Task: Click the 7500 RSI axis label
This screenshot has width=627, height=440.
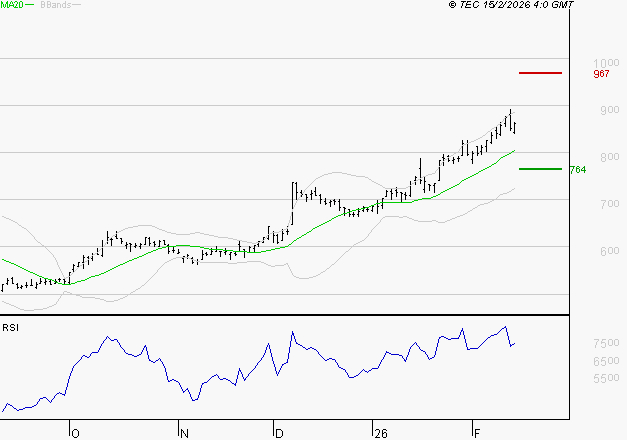Action: [x=606, y=343]
